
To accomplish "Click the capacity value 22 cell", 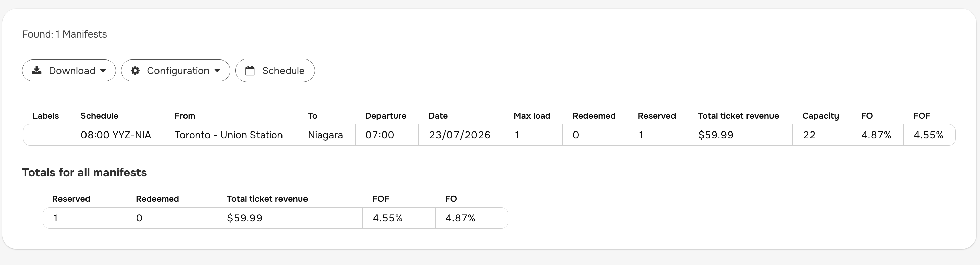I will (x=822, y=135).
